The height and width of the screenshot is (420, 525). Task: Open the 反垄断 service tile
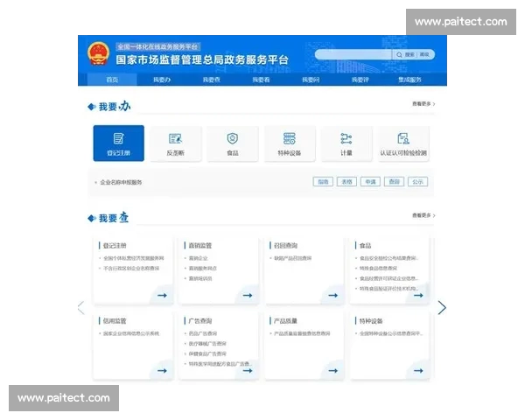(176, 143)
